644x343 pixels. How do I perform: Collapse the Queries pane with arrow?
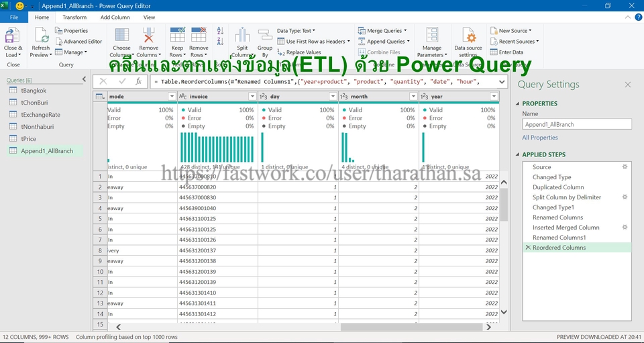84,79
